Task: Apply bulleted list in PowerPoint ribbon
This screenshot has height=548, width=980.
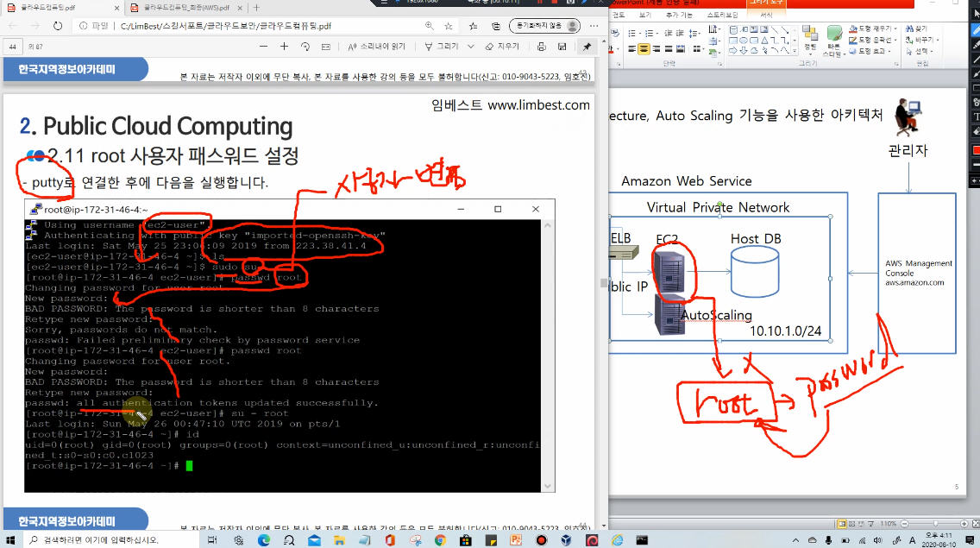Action: (633, 33)
